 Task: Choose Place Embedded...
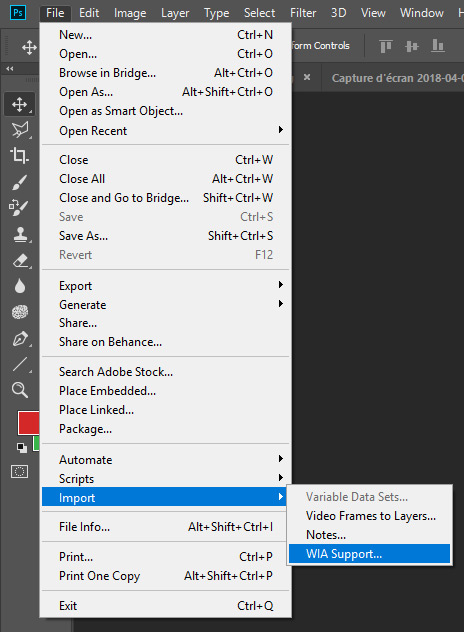coord(165,391)
